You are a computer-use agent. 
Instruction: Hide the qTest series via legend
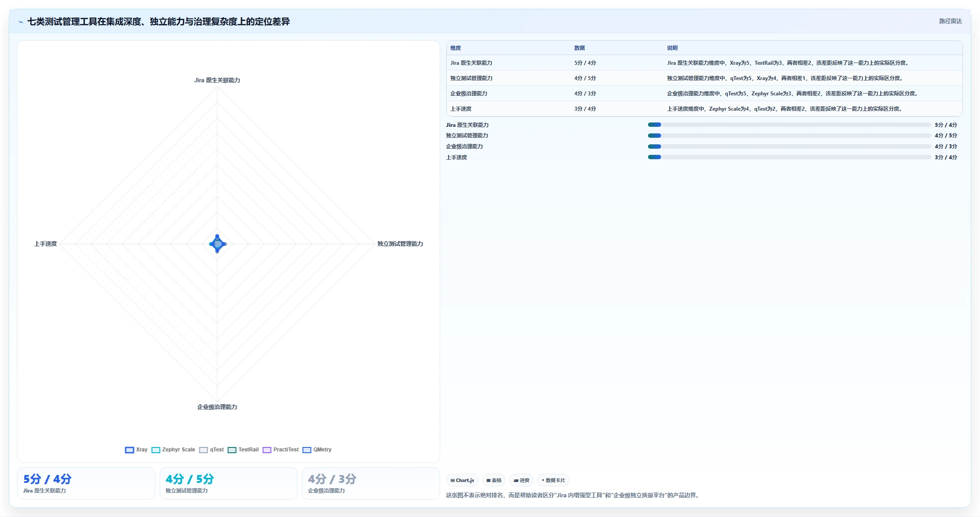point(211,450)
